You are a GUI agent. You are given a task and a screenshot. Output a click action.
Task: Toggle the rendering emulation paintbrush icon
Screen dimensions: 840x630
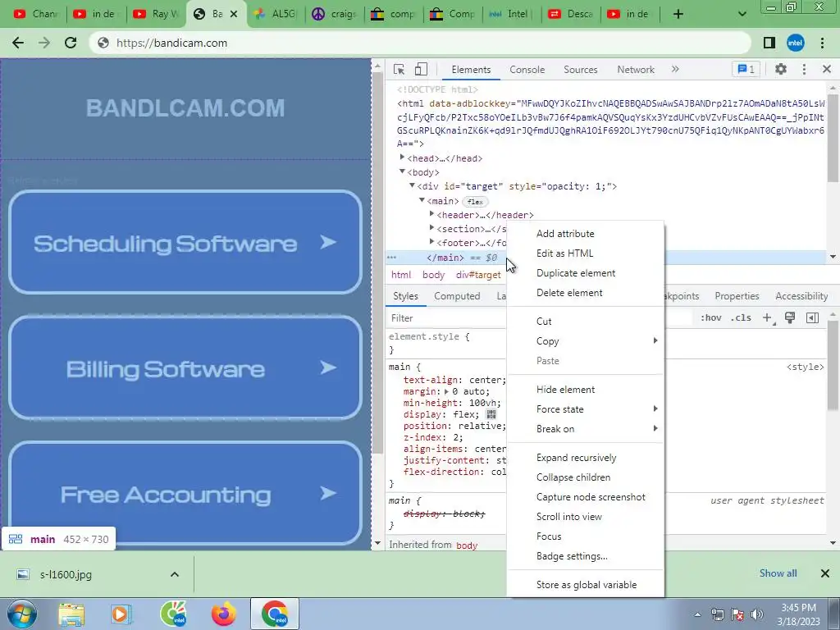pyautogui.click(x=790, y=317)
